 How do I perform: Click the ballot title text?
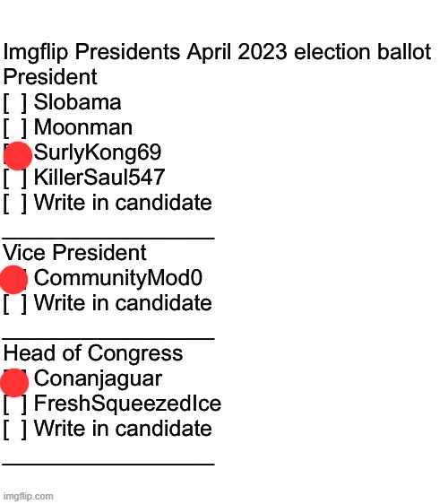(x=217, y=52)
